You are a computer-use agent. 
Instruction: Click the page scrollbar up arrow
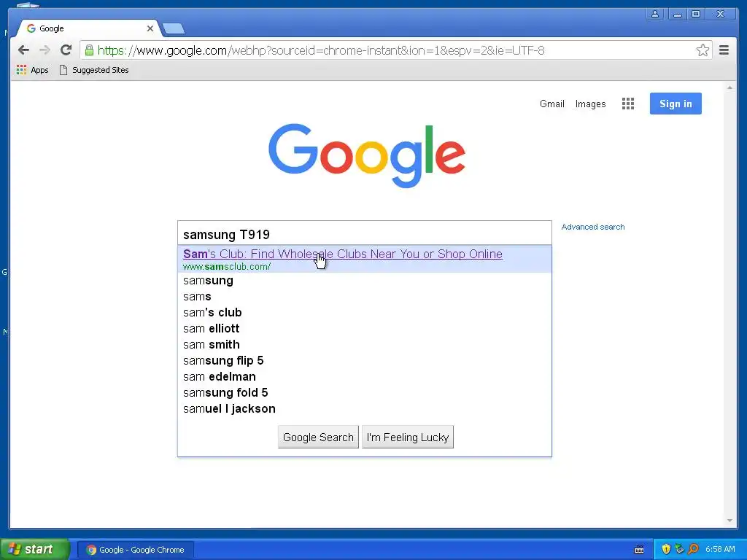(x=729, y=88)
